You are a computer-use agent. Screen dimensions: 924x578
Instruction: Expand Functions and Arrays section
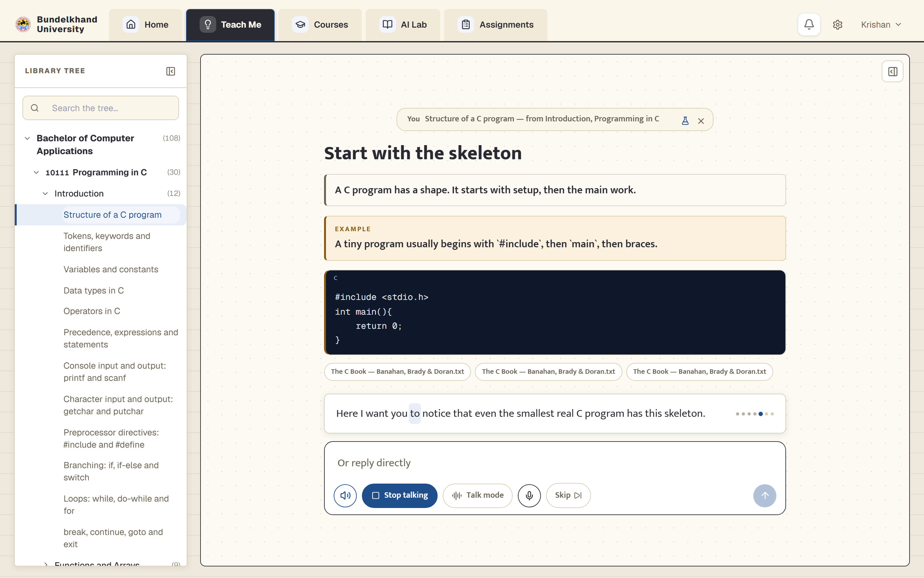[x=46, y=564]
